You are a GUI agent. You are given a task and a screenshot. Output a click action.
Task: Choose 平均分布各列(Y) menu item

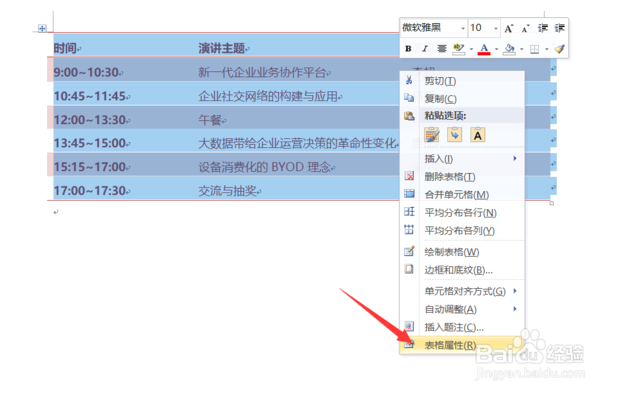462,231
